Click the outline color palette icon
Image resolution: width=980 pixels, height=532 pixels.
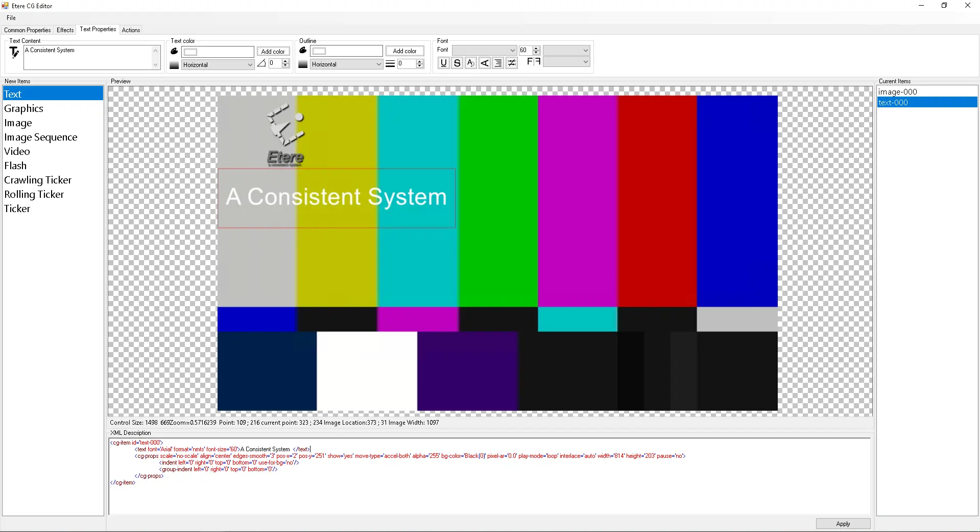point(303,51)
